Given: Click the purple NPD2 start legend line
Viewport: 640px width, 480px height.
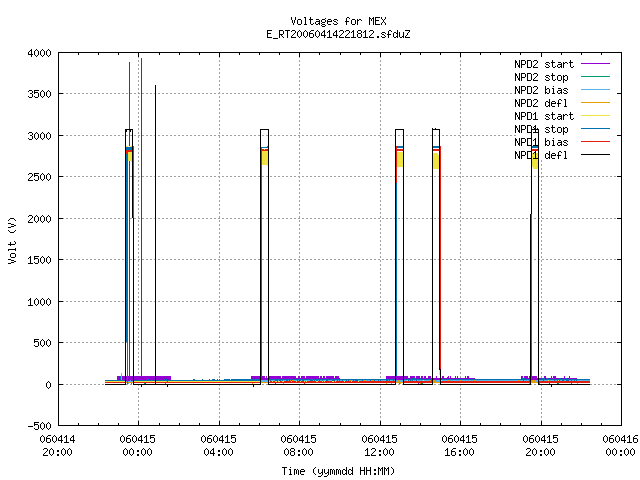Looking at the screenshot, I should coord(595,64).
